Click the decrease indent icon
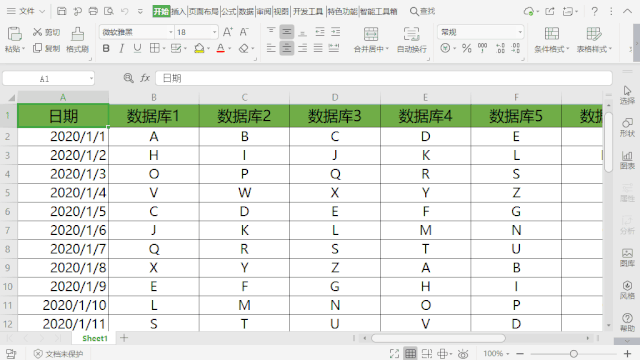This screenshot has height=360, width=640. [x=320, y=32]
